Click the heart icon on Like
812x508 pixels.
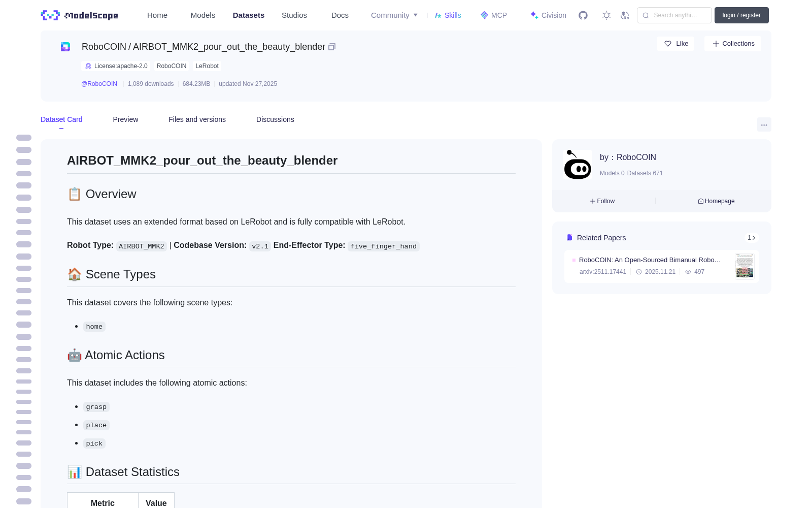click(668, 44)
